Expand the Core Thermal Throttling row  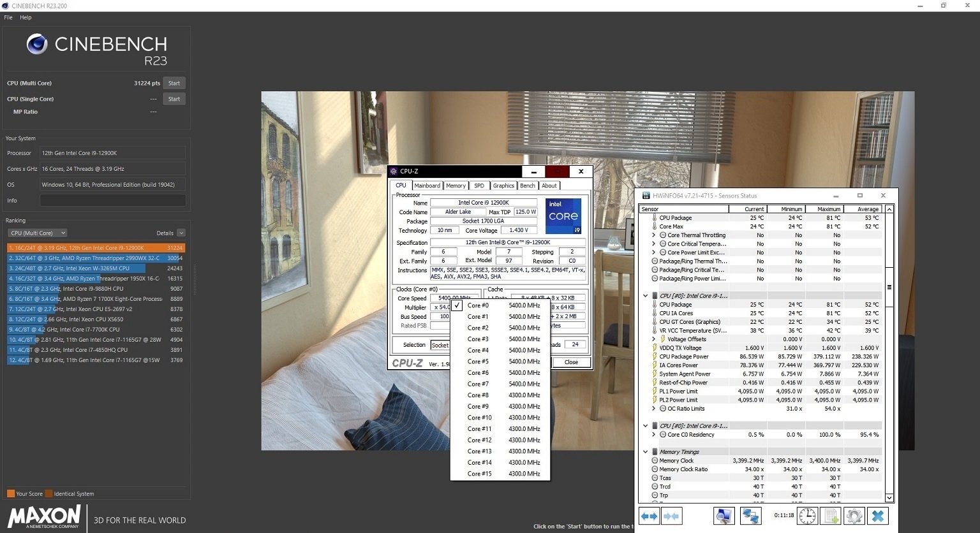[x=653, y=235]
